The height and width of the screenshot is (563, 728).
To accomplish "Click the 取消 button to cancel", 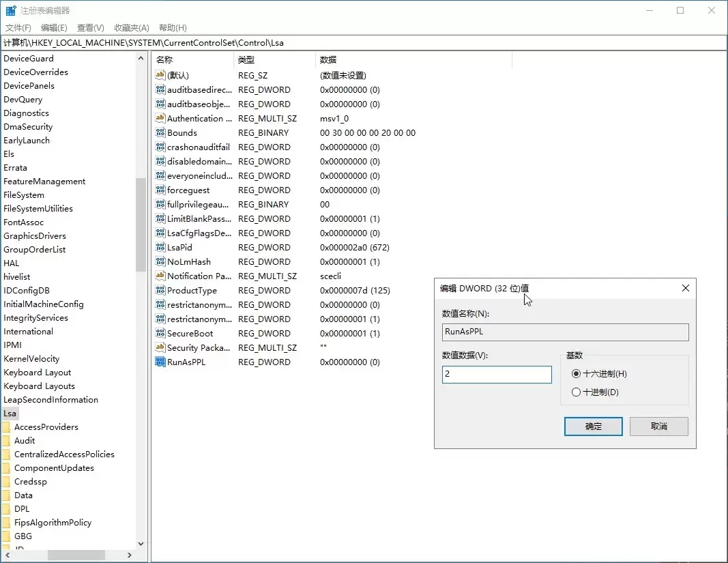I will (x=658, y=426).
